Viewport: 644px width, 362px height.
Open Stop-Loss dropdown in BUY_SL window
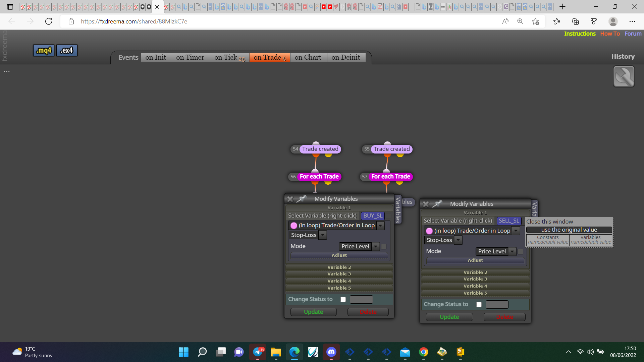[323, 235]
